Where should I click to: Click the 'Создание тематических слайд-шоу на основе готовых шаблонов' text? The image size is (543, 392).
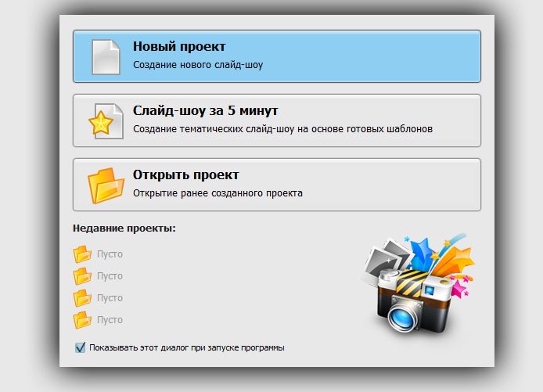pyautogui.click(x=282, y=129)
